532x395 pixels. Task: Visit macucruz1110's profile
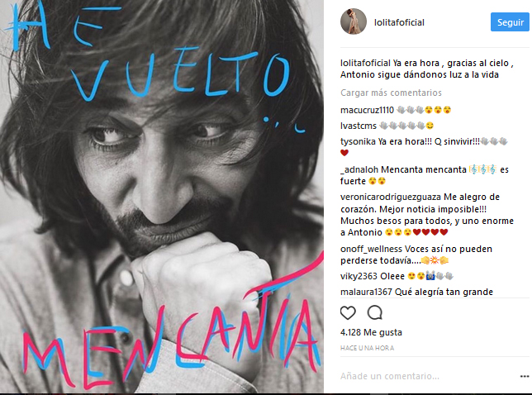coord(367,110)
